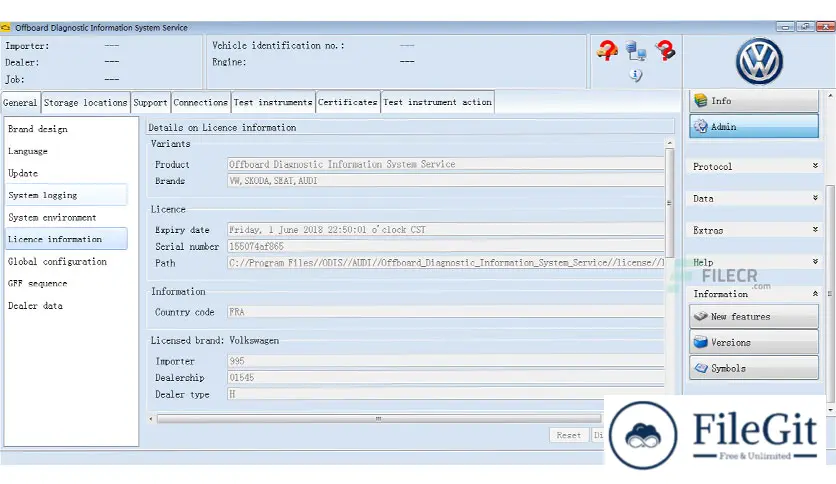The height and width of the screenshot is (484, 836).
Task: Click the 'Vehicle identification no.:' label
Action: (x=278, y=45)
